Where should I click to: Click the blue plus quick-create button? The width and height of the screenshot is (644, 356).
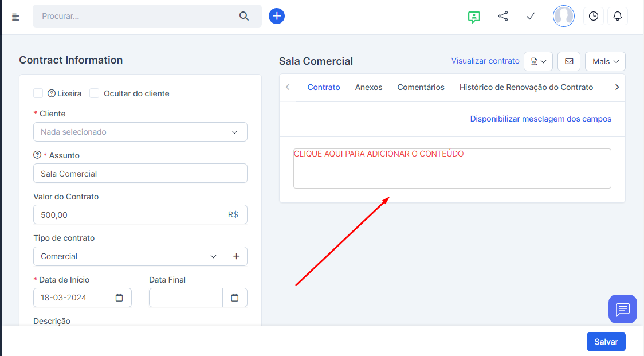pyautogui.click(x=277, y=16)
